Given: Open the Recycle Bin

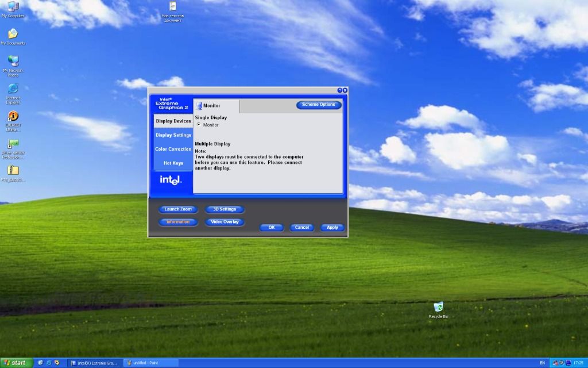Looking at the screenshot, I should [438, 310].
